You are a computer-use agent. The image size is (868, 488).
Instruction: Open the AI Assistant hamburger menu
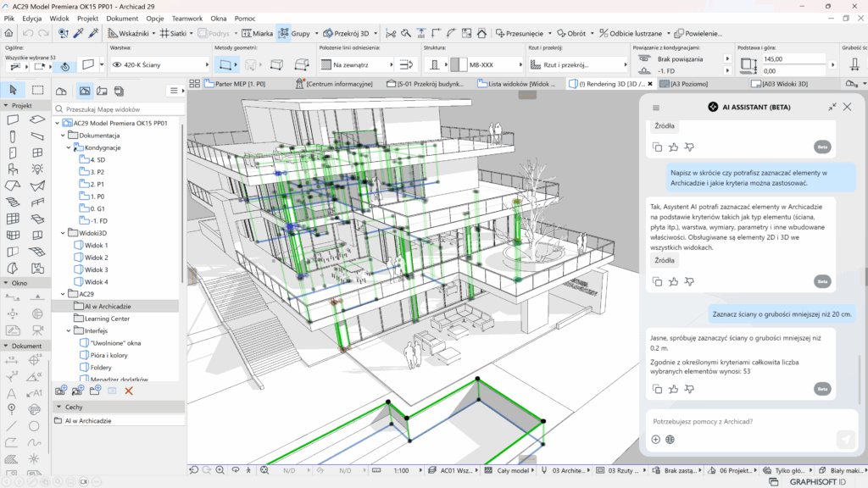click(655, 107)
